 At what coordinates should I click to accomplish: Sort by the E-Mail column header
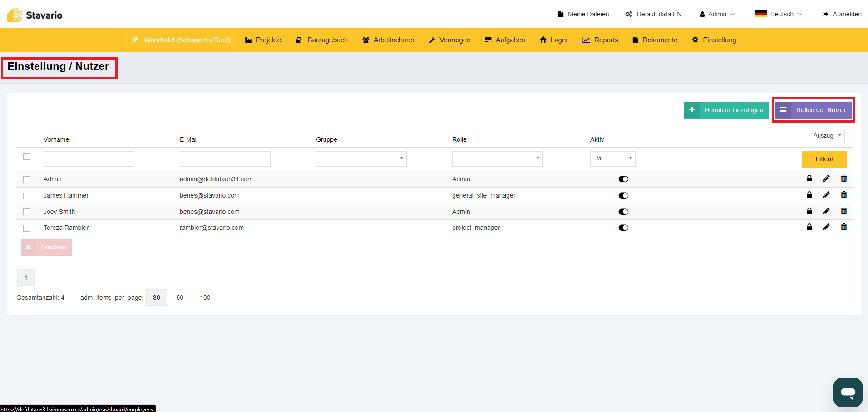coord(189,139)
